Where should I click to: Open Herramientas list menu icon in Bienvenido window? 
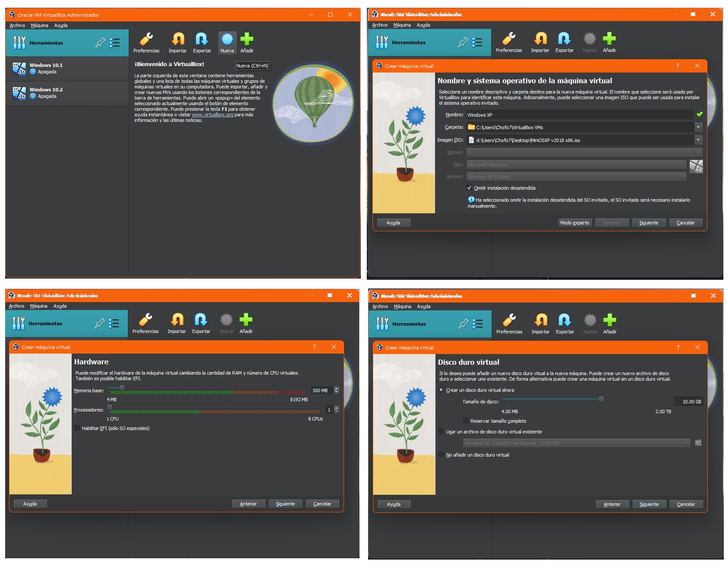click(x=115, y=43)
